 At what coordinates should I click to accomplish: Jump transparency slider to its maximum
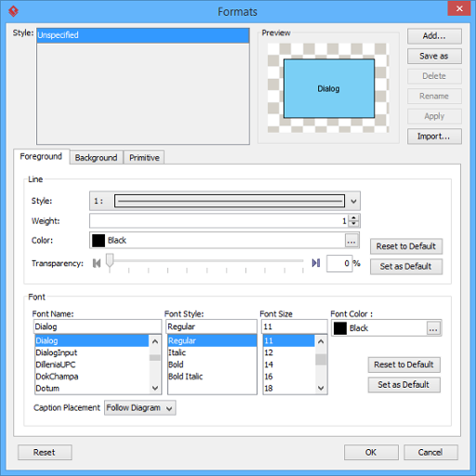click(x=316, y=263)
